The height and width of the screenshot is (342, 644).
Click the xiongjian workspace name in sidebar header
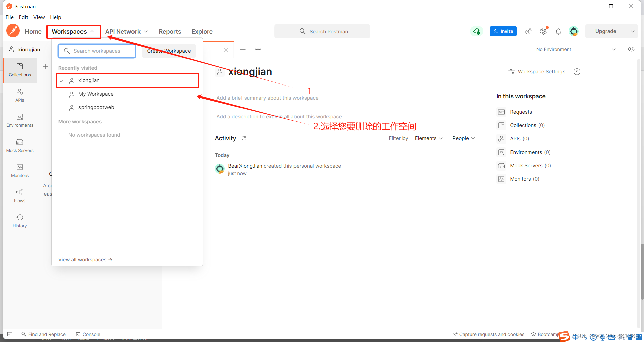(x=29, y=50)
